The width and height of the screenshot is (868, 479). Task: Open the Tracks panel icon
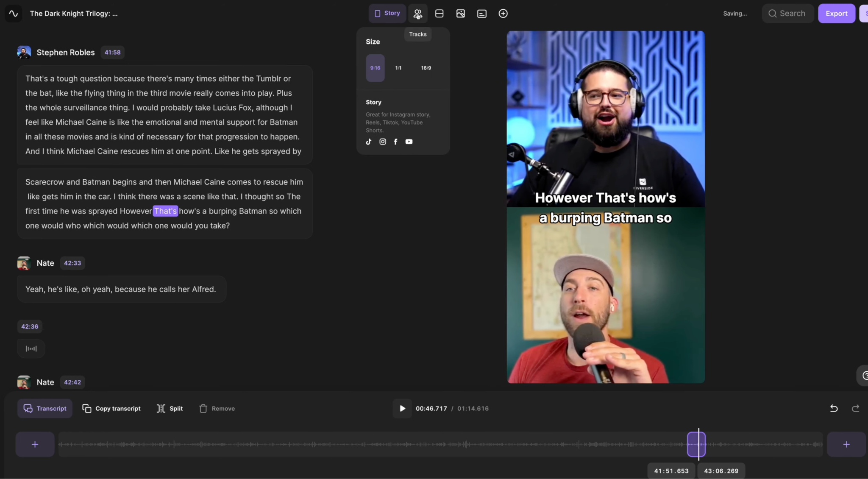coord(417,14)
